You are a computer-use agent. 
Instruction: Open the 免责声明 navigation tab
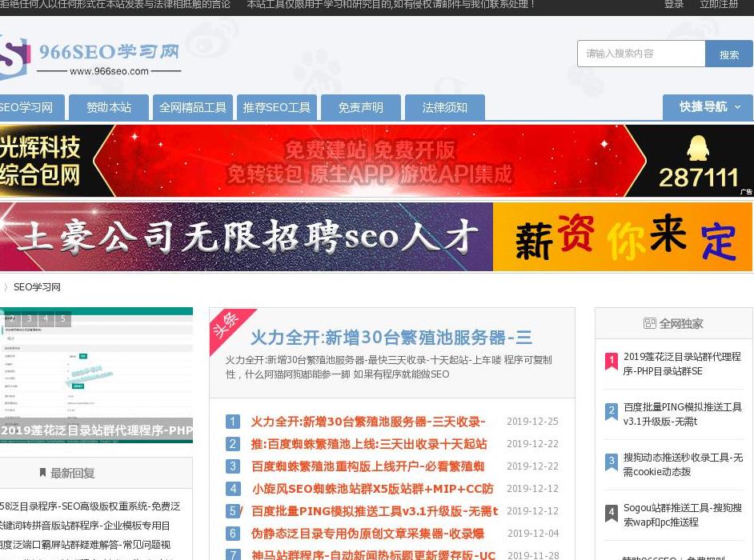pyautogui.click(x=361, y=107)
